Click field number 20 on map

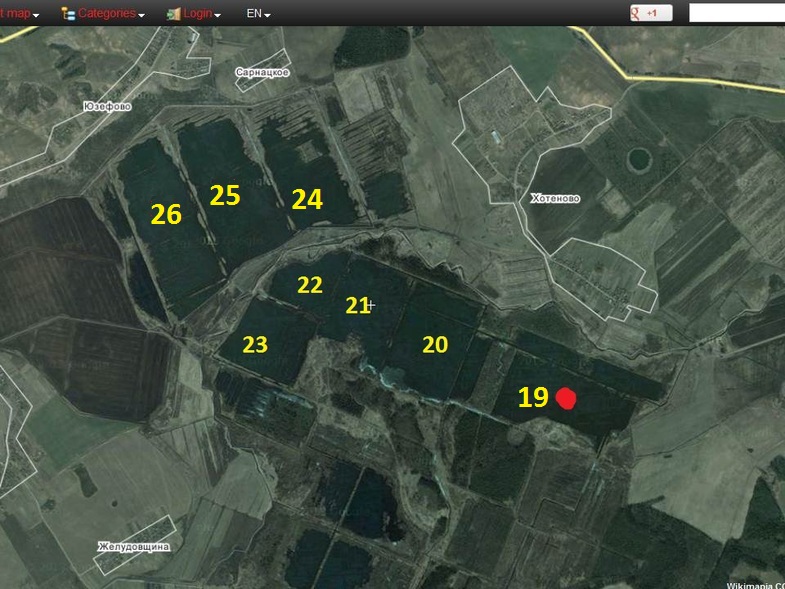435,345
